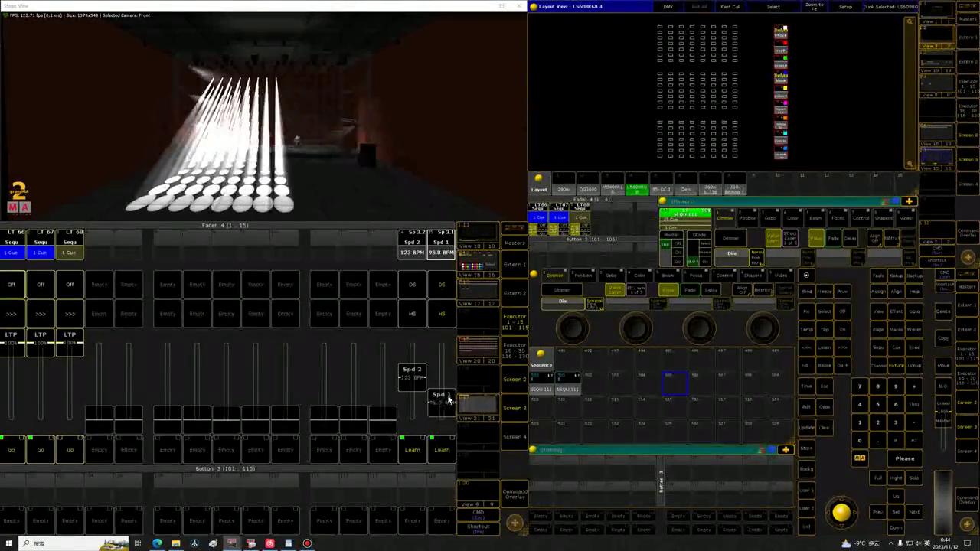This screenshot has width=980, height=551.
Task: Click the first encoder knob under the Dim field
Action: (x=573, y=329)
